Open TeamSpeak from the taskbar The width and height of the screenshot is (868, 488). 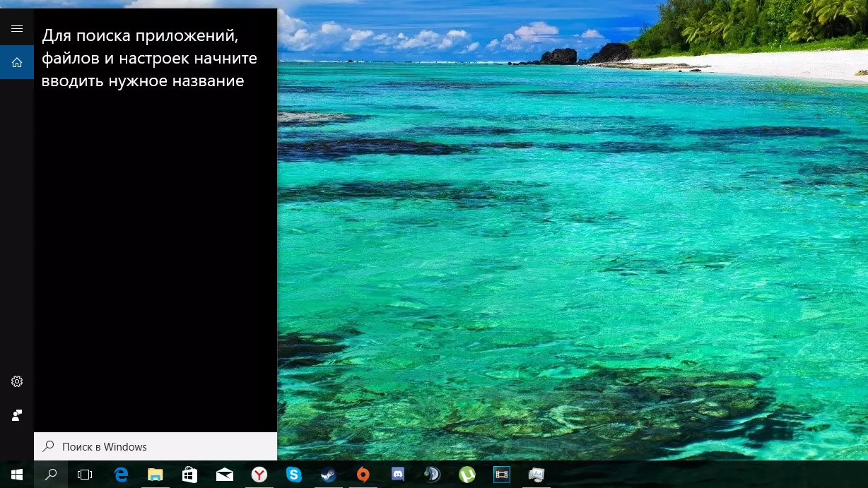click(x=432, y=475)
